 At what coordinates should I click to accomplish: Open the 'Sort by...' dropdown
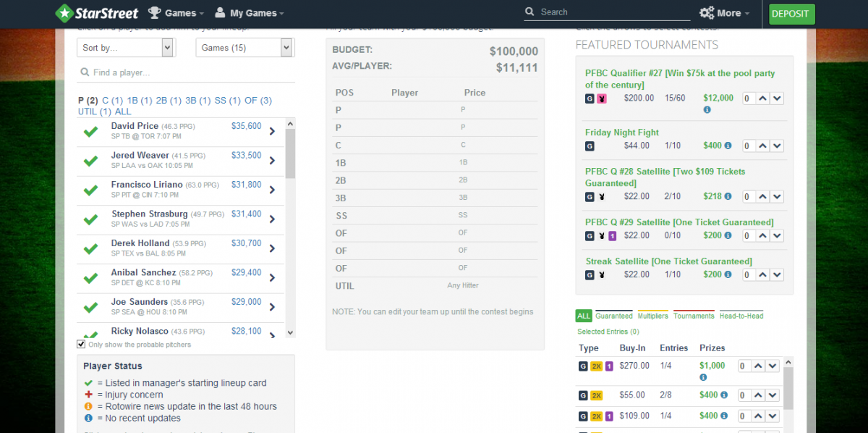tap(126, 48)
